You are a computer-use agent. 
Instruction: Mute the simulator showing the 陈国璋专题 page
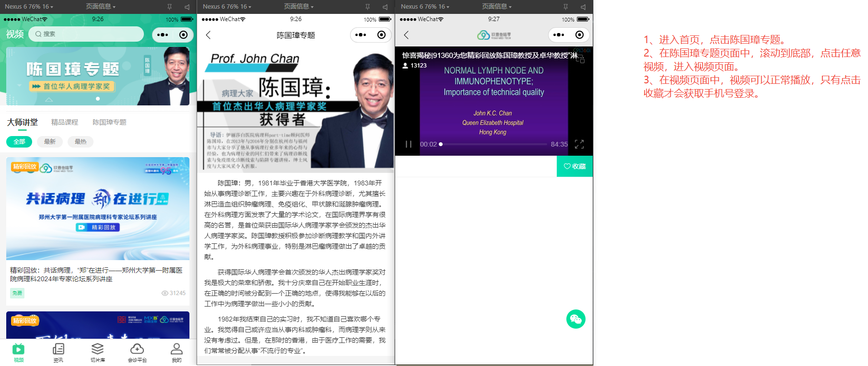point(385,7)
